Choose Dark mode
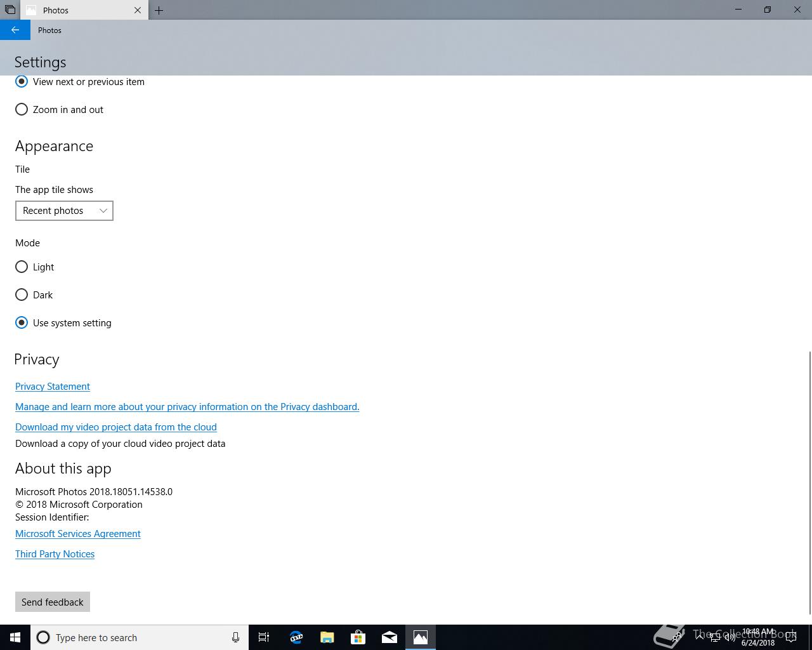 click(34, 295)
